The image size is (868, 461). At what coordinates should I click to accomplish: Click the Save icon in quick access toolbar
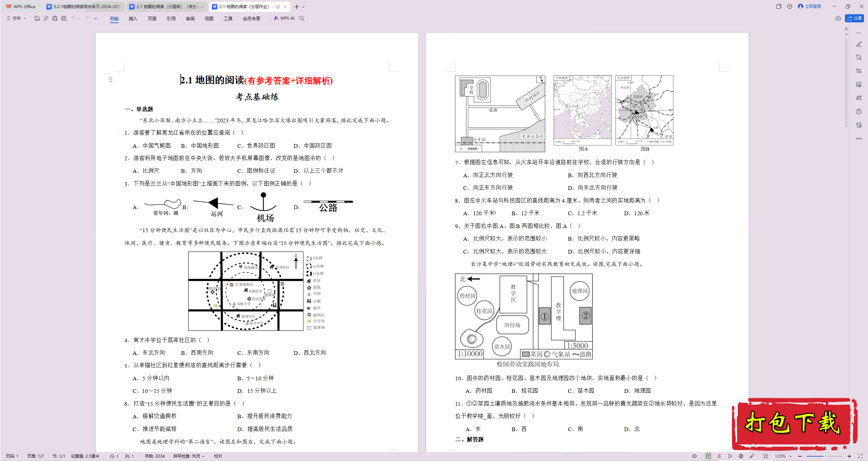coord(37,18)
